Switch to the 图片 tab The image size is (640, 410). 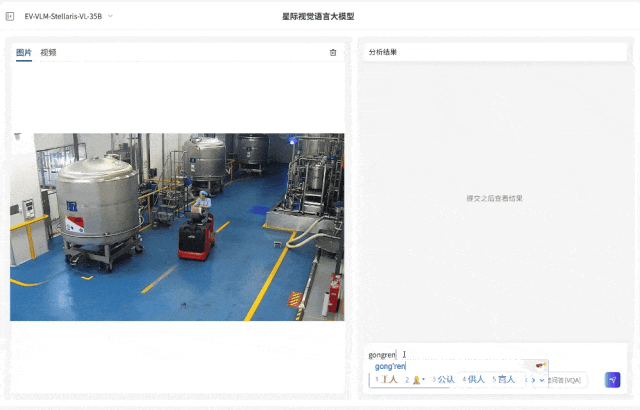coord(24,53)
